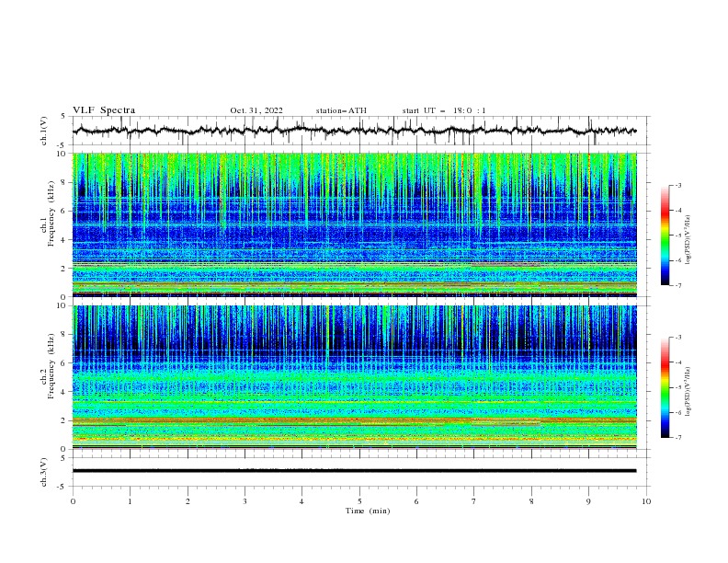Click the ch.1 frequency tick label "6"

(64, 212)
